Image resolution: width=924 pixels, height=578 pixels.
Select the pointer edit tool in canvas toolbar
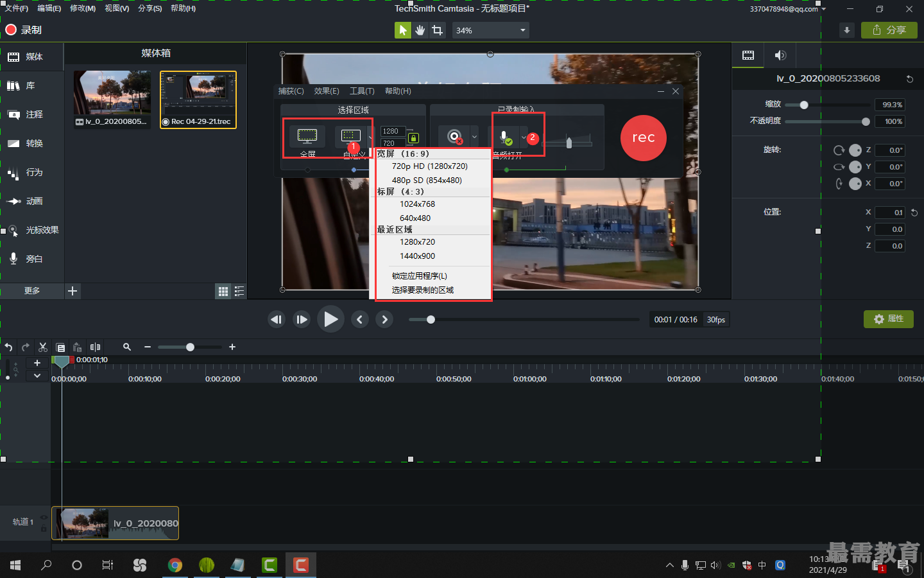tap(402, 30)
